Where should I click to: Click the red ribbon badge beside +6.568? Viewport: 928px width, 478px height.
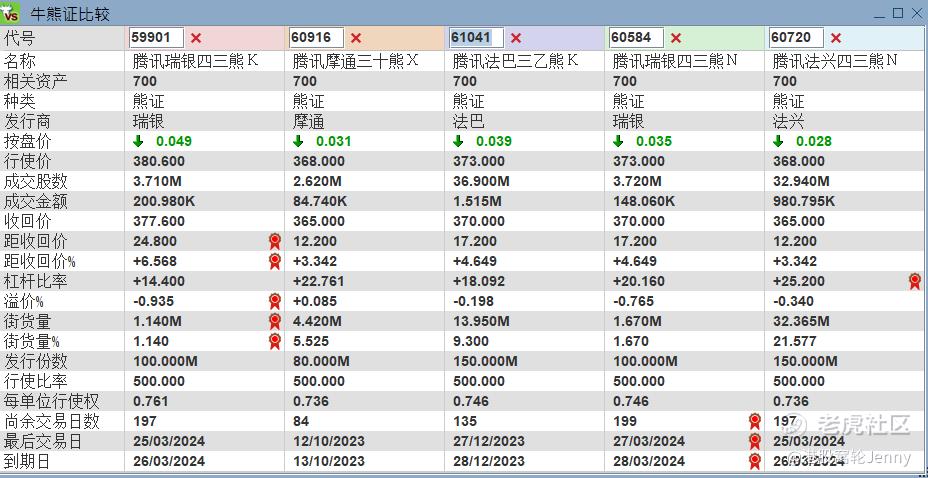coord(275,261)
